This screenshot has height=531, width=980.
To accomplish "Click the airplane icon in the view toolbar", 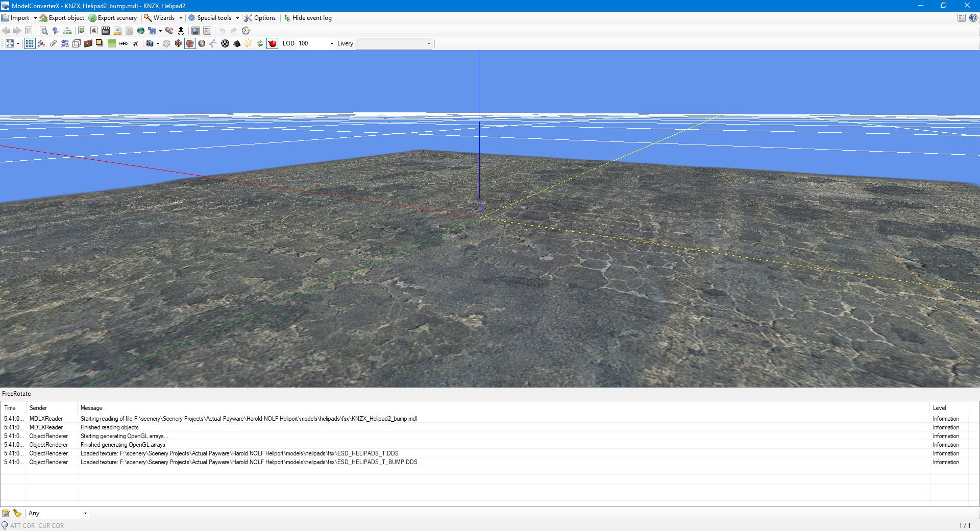I will (135, 44).
